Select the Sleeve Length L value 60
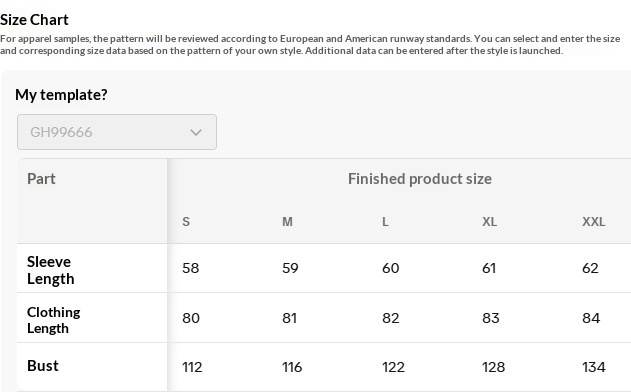The height and width of the screenshot is (392, 631). (390, 268)
